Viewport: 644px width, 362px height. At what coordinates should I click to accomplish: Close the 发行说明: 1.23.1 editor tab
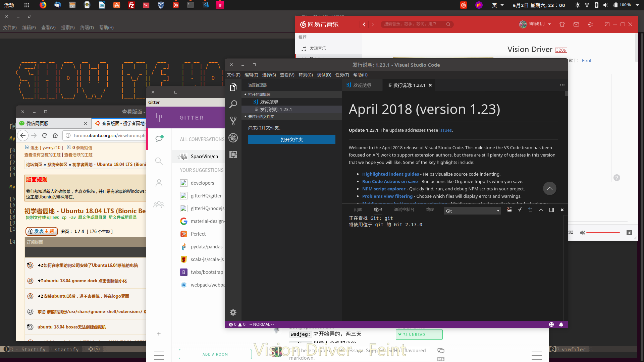(x=430, y=85)
